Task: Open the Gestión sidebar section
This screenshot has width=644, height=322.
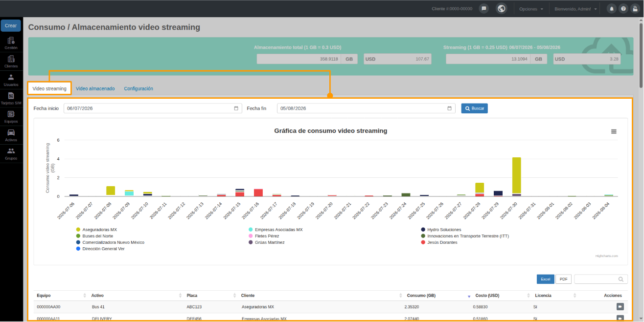Action: point(11,43)
